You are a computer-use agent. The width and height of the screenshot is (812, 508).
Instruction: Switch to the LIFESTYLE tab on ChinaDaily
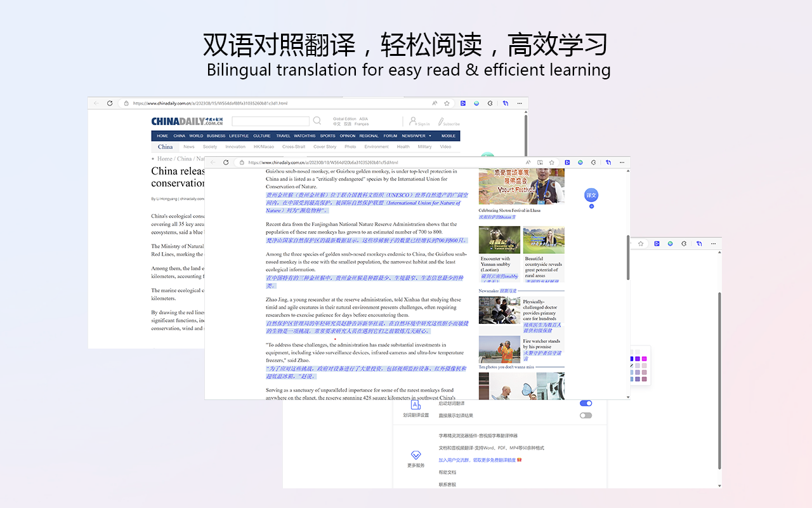tap(239, 136)
